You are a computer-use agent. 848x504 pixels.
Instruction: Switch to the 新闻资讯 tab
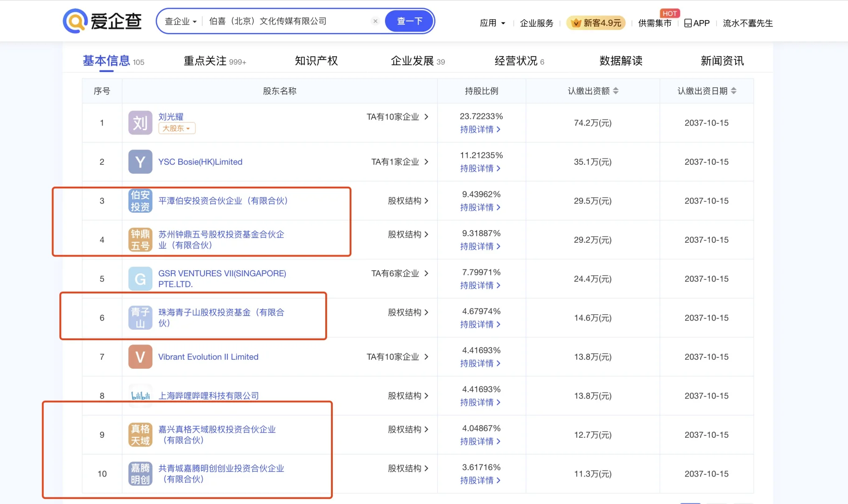point(722,61)
